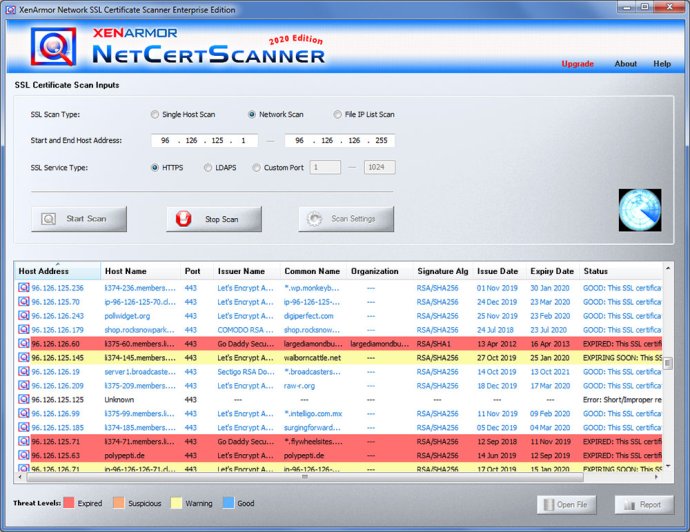This screenshot has height=532, width=690.
Task: Choose File IP List Scan
Action: click(x=337, y=114)
